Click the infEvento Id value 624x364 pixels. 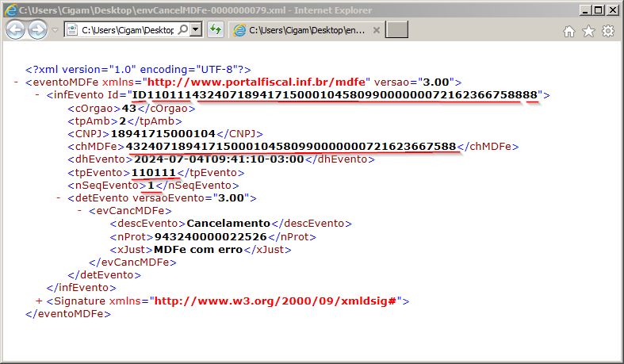(335, 94)
